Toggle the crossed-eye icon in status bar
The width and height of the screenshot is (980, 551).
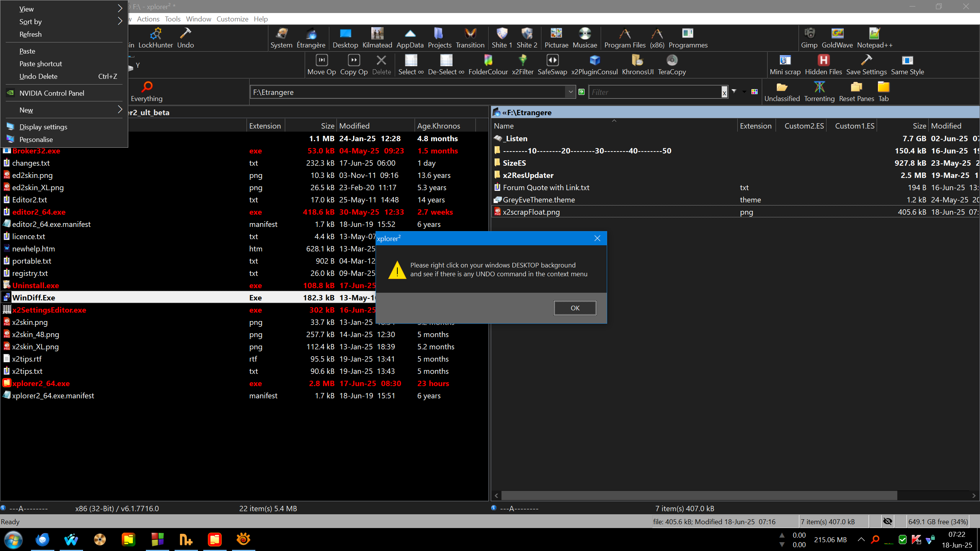[887, 521]
